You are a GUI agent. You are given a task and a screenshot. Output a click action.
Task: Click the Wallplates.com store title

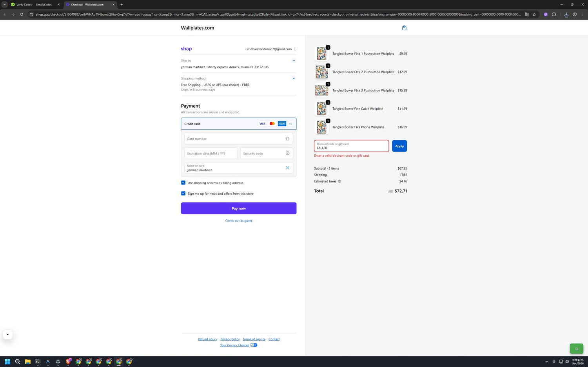(198, 28)
